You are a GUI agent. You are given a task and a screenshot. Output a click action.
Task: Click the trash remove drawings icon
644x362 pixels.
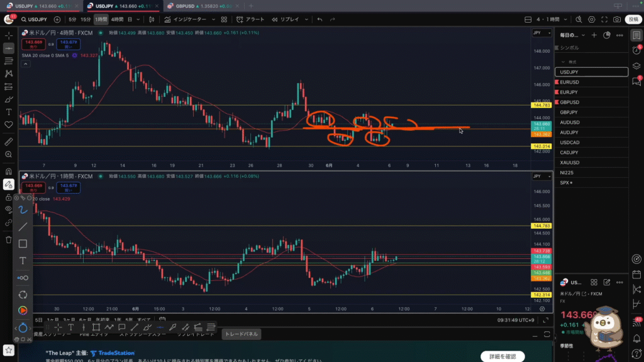9,239
